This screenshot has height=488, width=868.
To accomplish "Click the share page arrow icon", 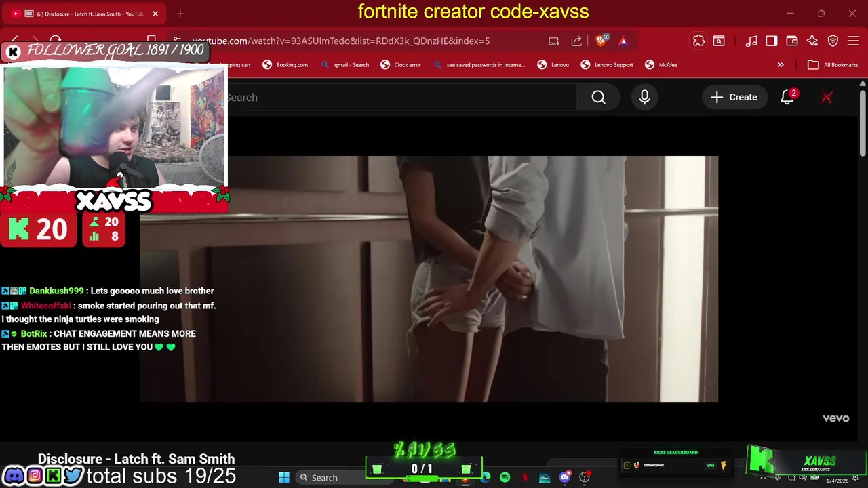I will 576,41.
